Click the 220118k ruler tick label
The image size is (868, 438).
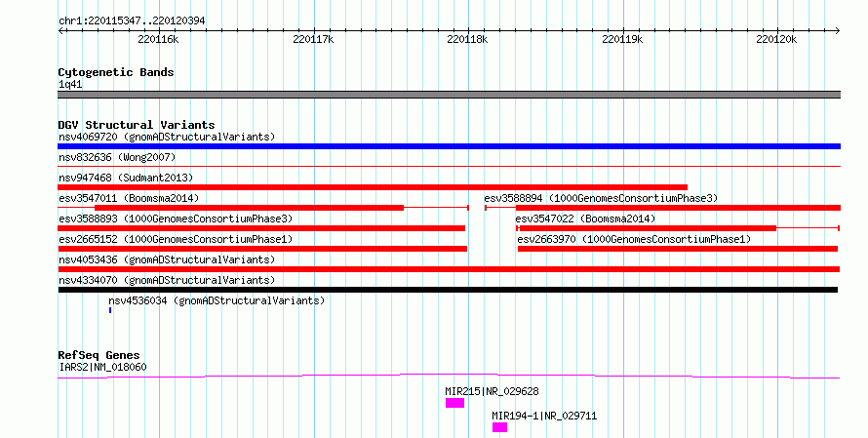point(468,39)
